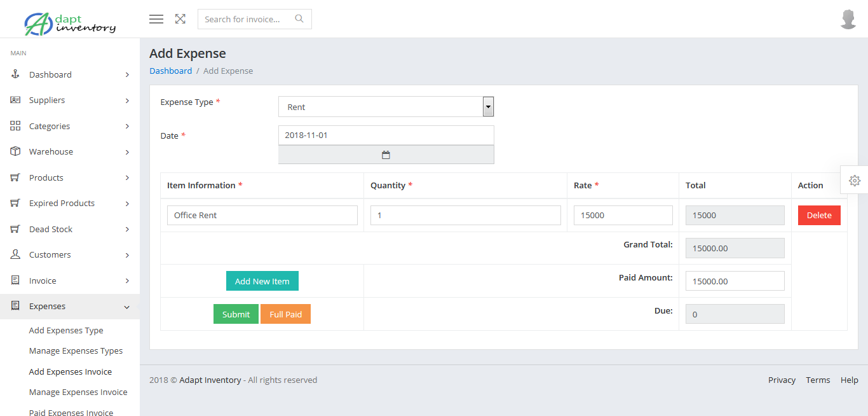Select the Categories grid icon

[15, 126]
